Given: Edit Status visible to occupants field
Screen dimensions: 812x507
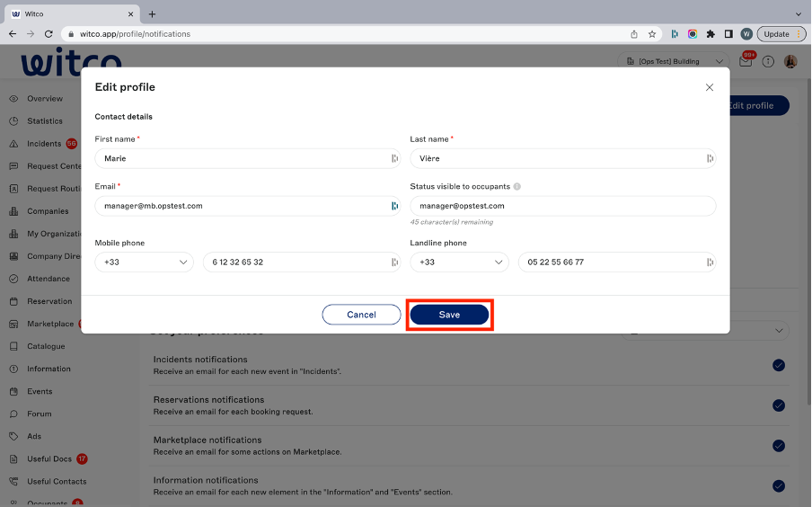Looking at the screenshot, I should point(563,206).
